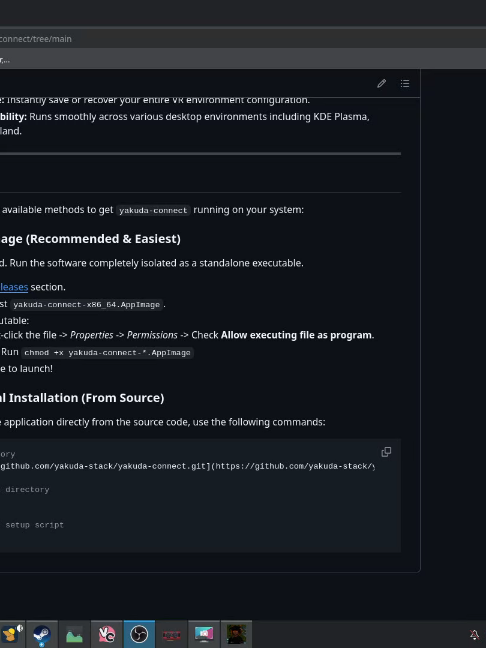Click the Manual Installation (From Source) heading
The image size is (486, 648).
pos(82,398)
